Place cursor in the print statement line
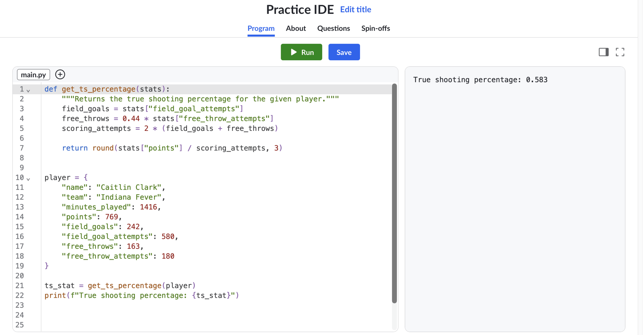644x335 pixels. pos(142,296)
